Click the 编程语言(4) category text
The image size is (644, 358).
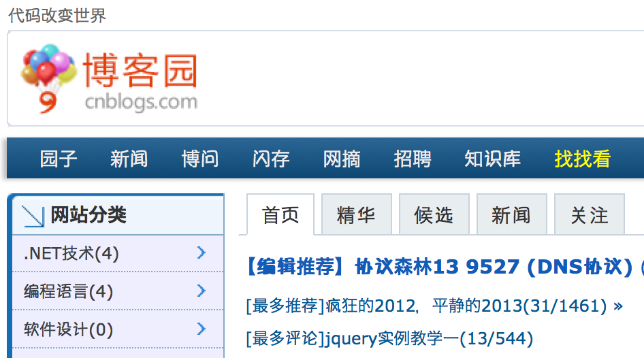(x=68, y=291)
